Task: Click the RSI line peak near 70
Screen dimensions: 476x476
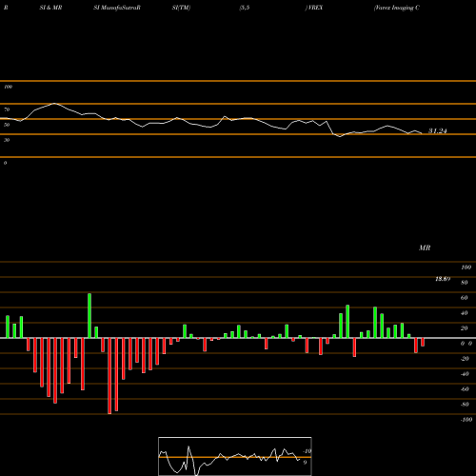Action: (54, 103)
